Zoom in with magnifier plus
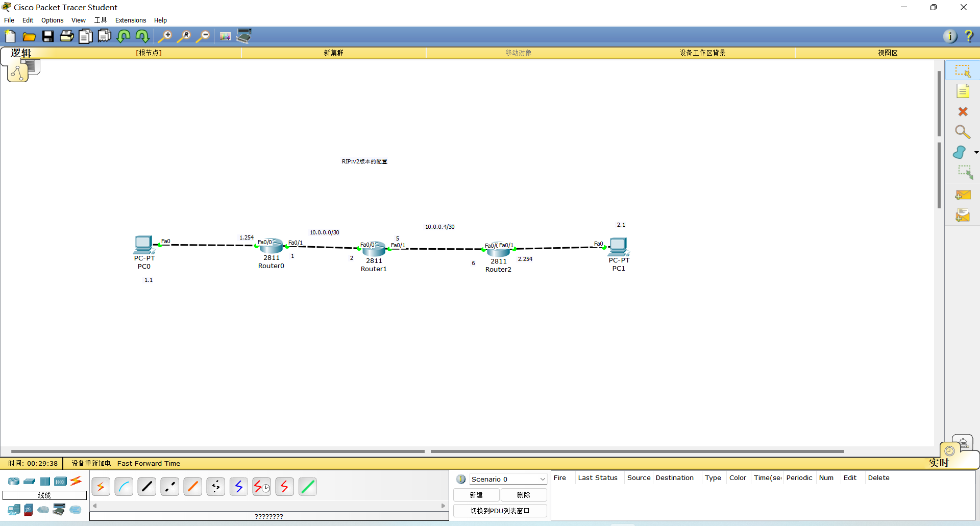980x526 pixels. click(x=165, y=36)
